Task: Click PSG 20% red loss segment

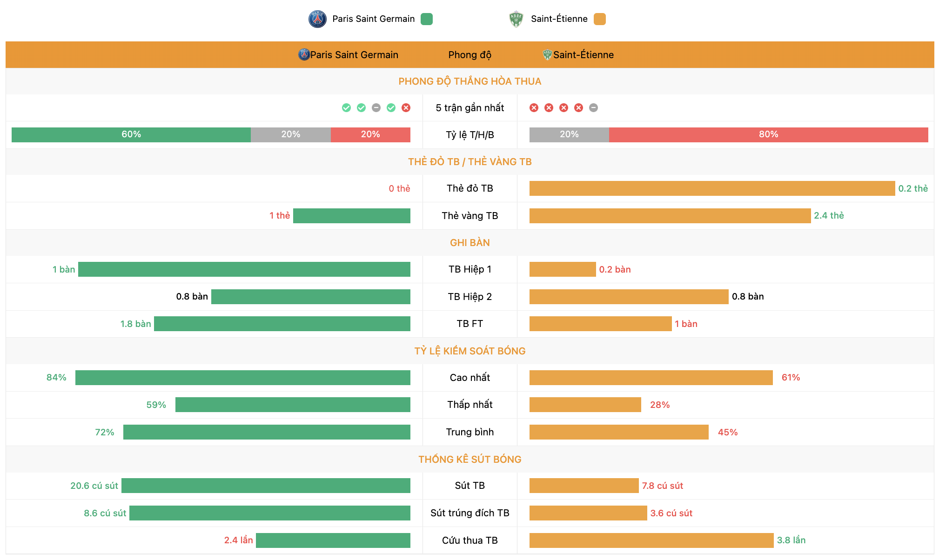Action: (370, 135)
